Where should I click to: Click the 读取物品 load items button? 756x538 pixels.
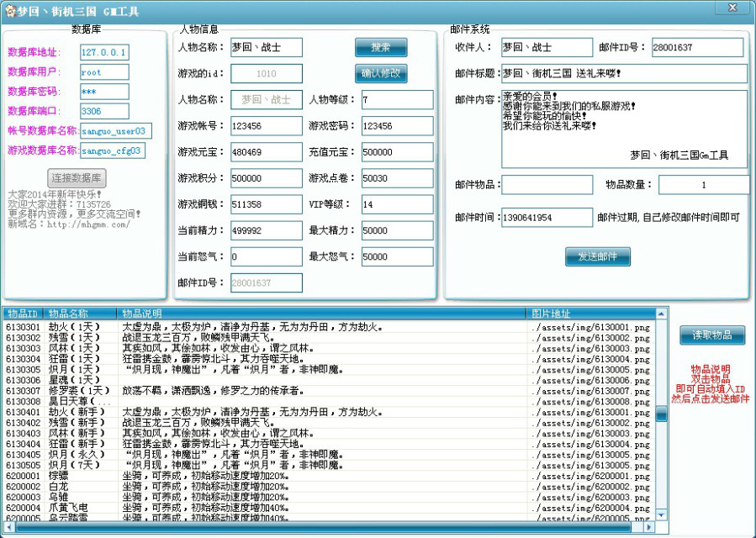click(x=712, y=335)
